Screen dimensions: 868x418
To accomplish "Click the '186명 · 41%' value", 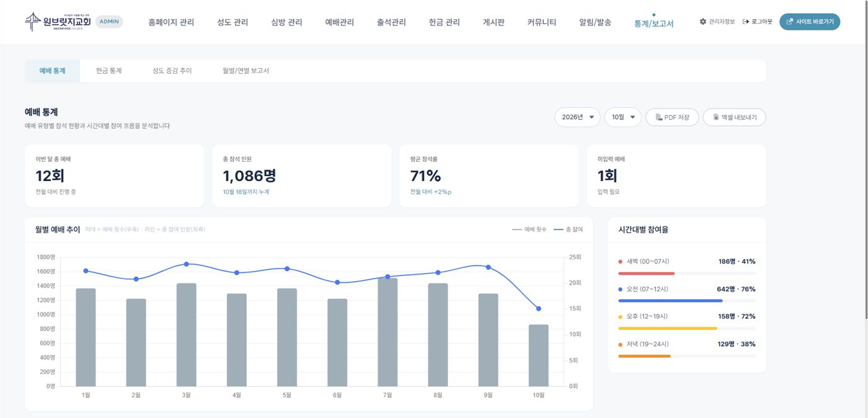I will pos(737,262).
